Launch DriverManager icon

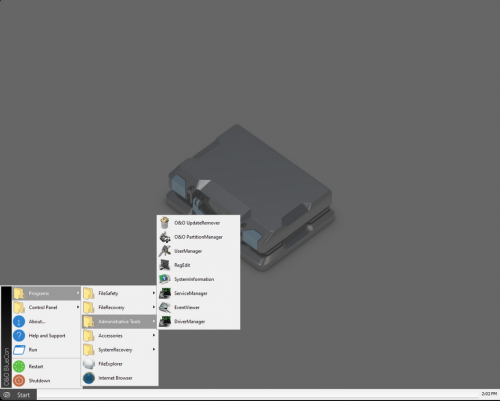click(x=165, y=321)
